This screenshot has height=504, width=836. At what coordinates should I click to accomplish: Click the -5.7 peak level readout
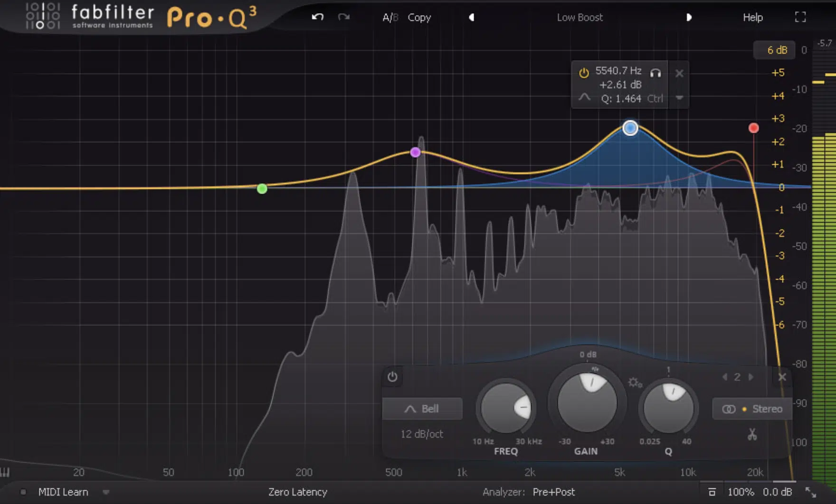click(x=824, y=43)
